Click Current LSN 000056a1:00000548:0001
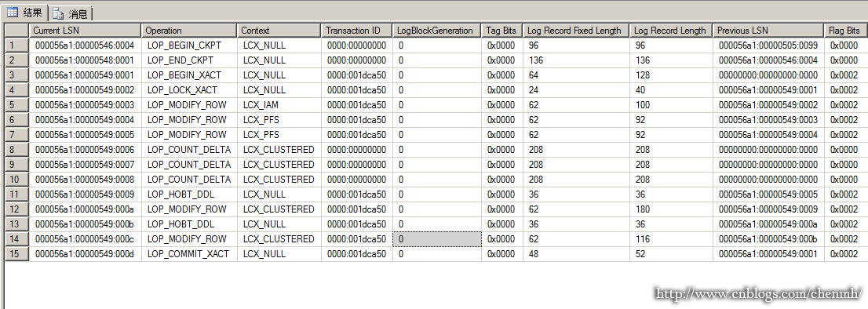The width and height of the screenshot is (868, 309). [x=86, y=60]
